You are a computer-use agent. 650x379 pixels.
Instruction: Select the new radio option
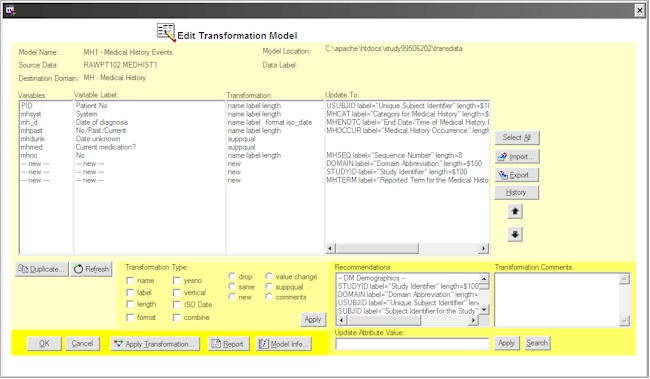(x=232, y=296)
